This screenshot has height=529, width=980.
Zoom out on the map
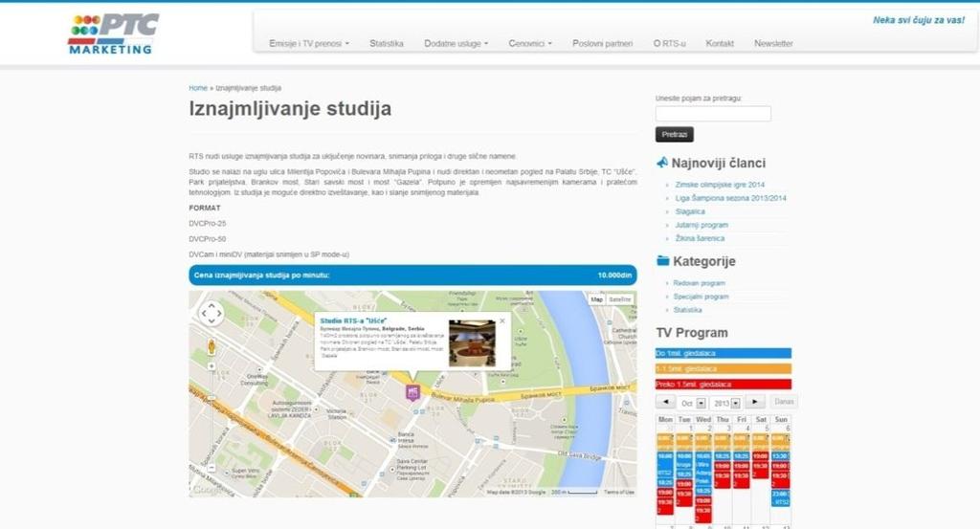[212, 468]
